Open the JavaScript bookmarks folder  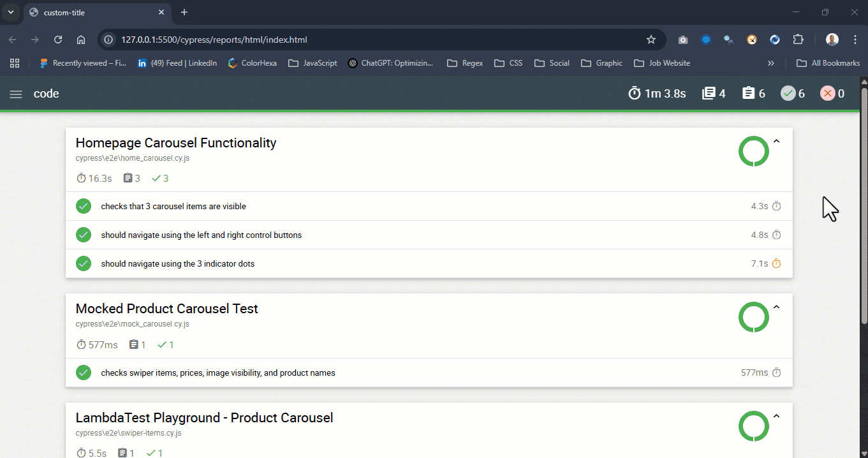tap(313, 63)
